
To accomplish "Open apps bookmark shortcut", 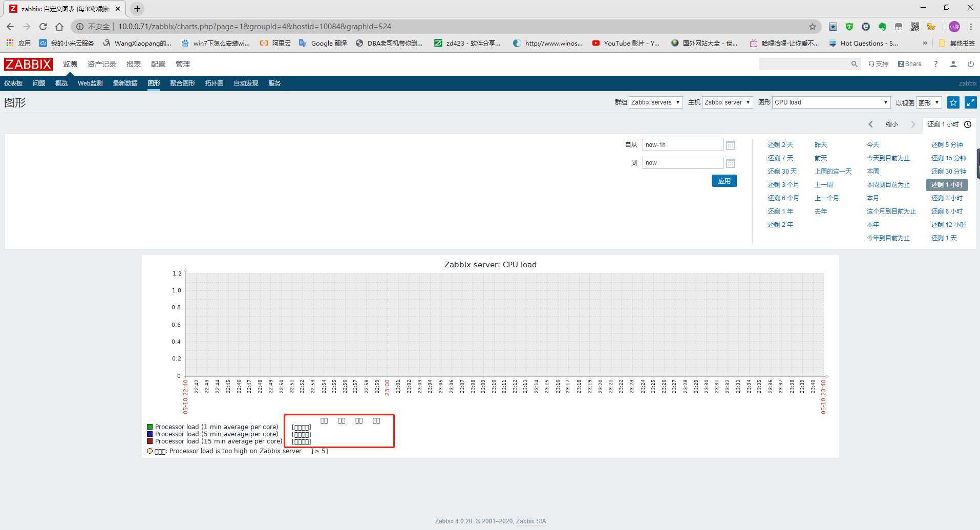I will [18, 43].
